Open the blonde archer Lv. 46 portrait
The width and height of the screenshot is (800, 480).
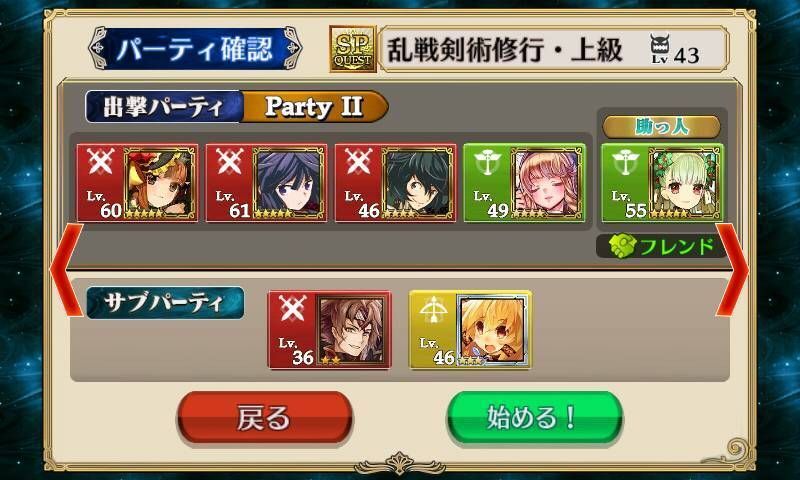coord(493,330)
